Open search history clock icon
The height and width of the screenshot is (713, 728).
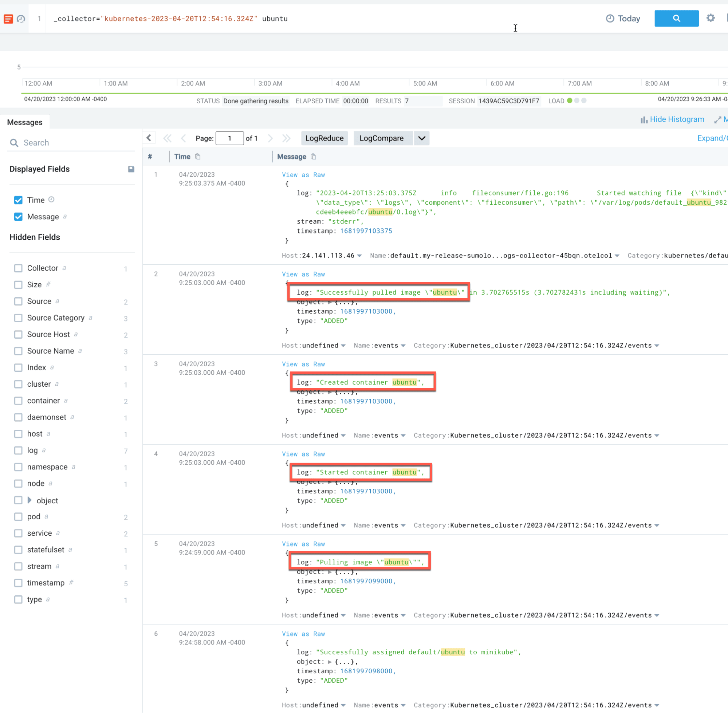point(21,19)
